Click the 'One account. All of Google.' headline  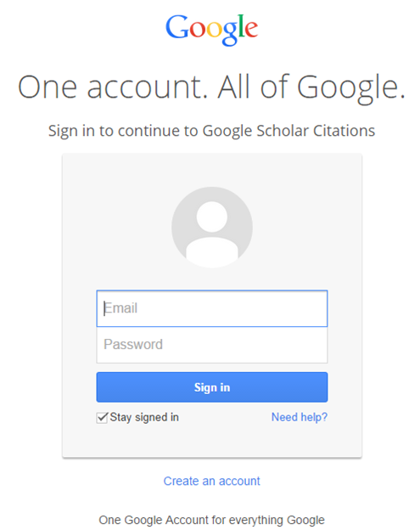pos(211,87)
